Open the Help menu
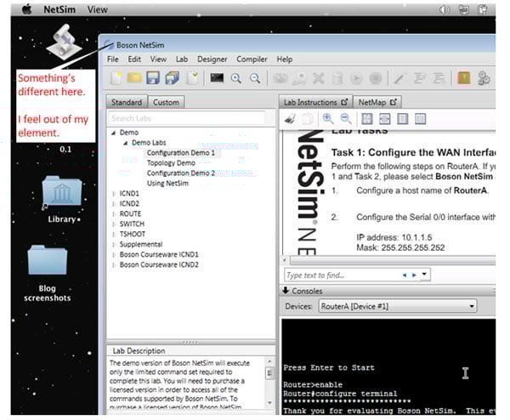 285,60
